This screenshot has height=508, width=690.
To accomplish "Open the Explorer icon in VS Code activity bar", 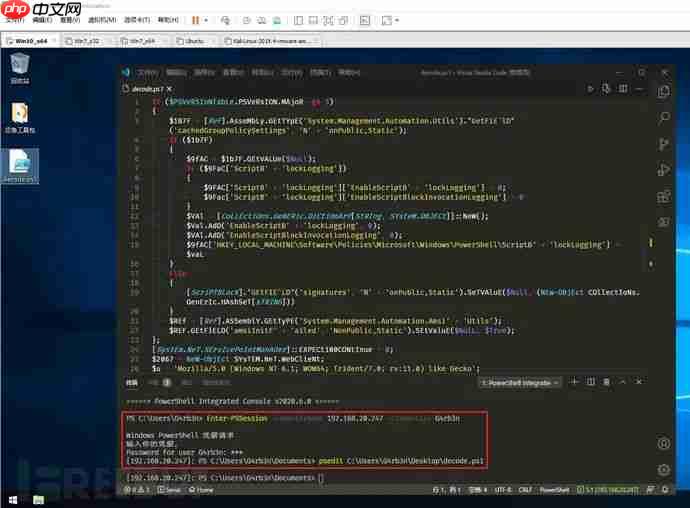I will pos(664,92).
